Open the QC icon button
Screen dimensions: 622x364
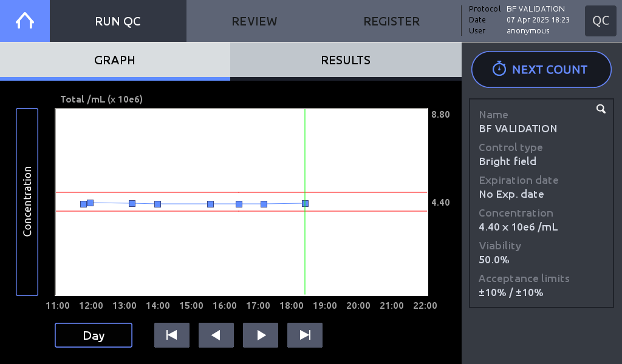[601, 21]
